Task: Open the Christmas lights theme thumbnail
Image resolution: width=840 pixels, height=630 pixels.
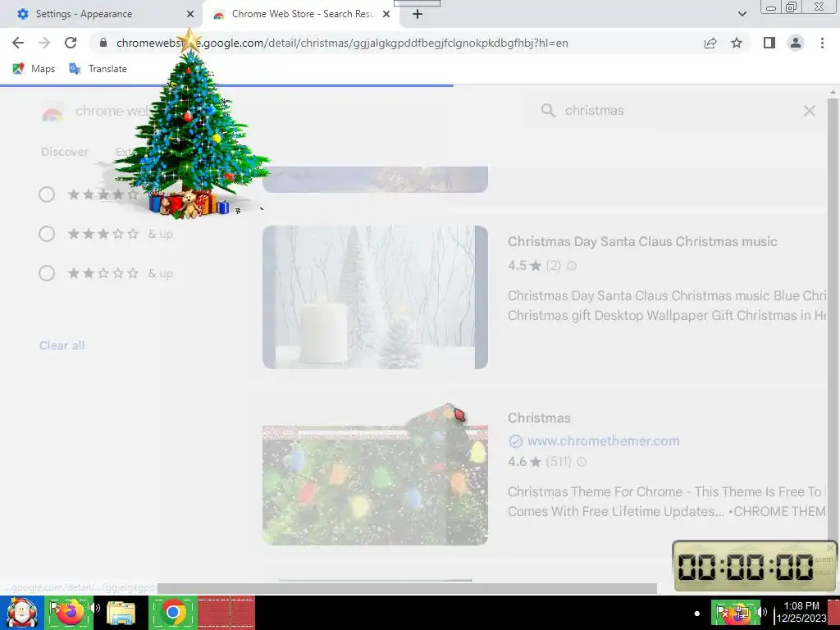Action: (375, 485)
